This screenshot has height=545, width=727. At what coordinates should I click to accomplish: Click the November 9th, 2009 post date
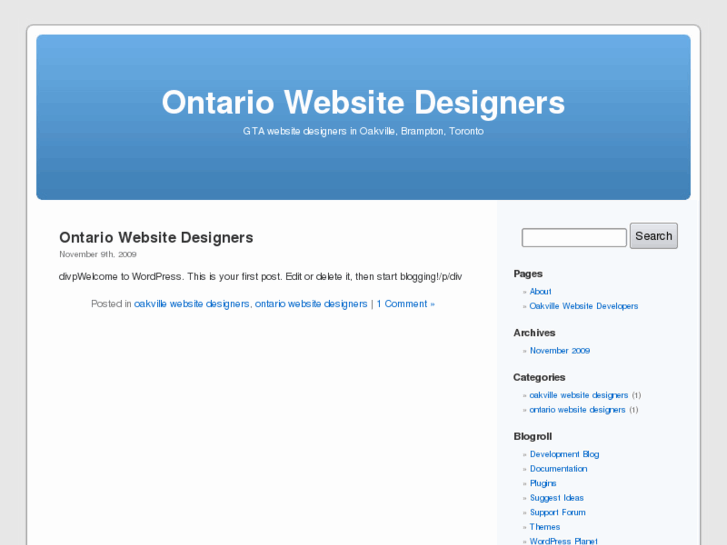click(98, 254)
